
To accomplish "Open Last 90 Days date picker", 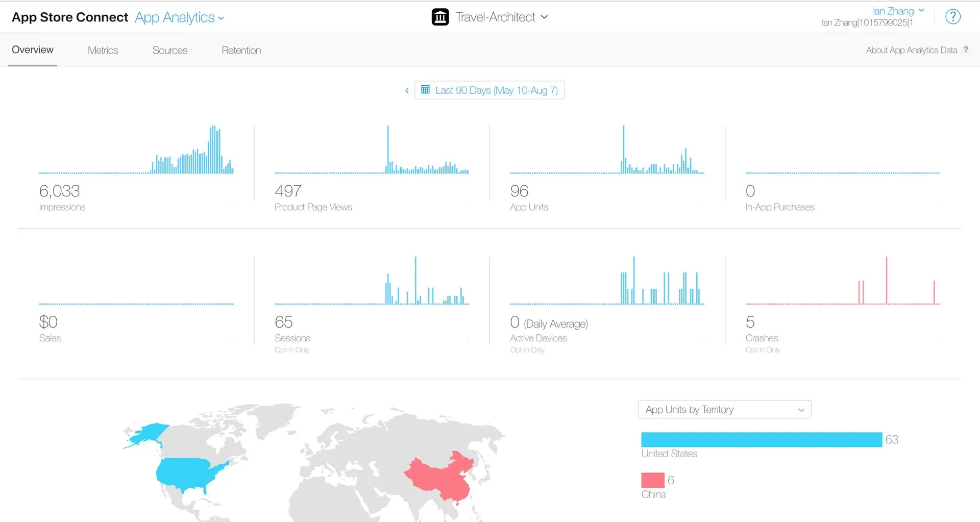I will point(489,90).
